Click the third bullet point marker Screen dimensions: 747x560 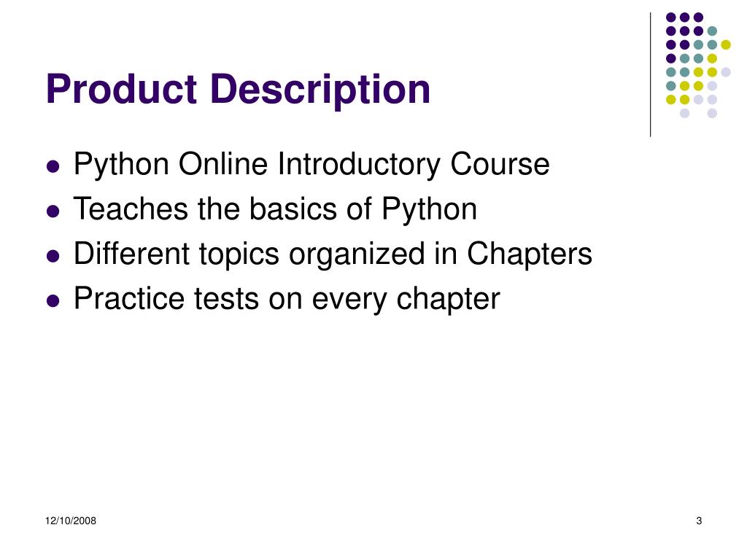53,256
